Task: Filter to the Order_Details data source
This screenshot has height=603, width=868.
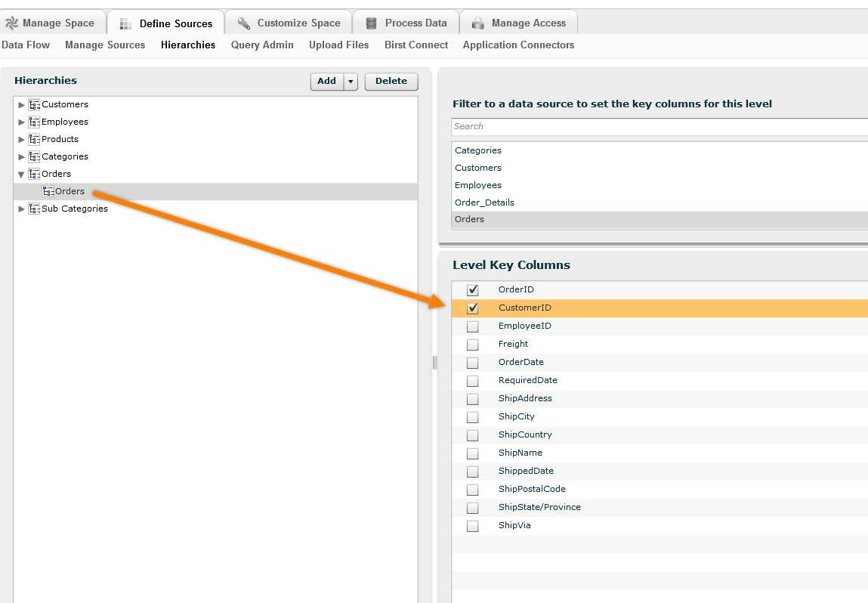Action: (659, 203)
